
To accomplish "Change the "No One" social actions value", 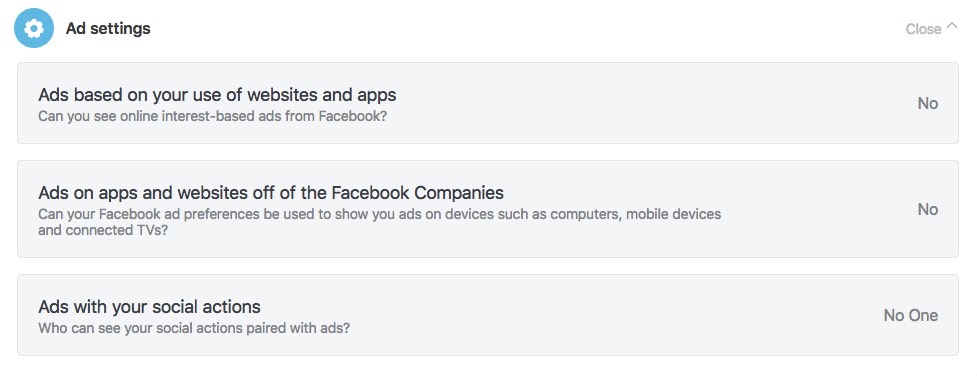I will pyautogui.click(x=910, y=316).
